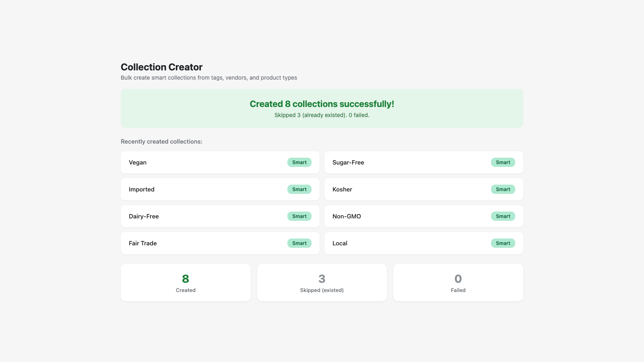Select the Non-GMO Smart badge
The image size is (644, 362).
click(x=503, y=216)
